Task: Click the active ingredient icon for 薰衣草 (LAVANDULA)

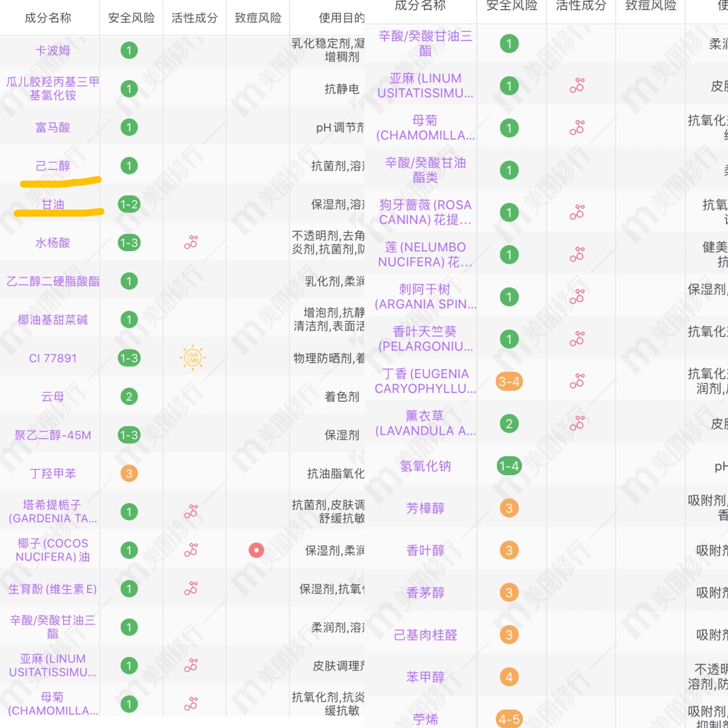Action: [578, 424]
